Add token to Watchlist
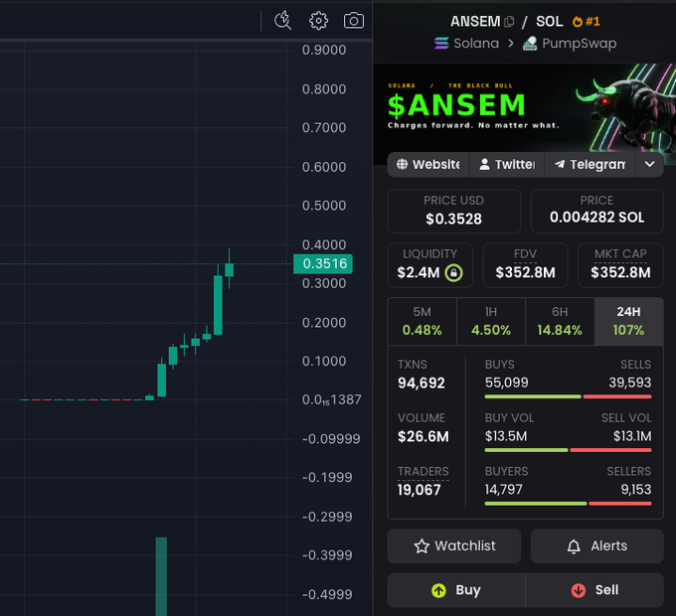 point(454,545)
